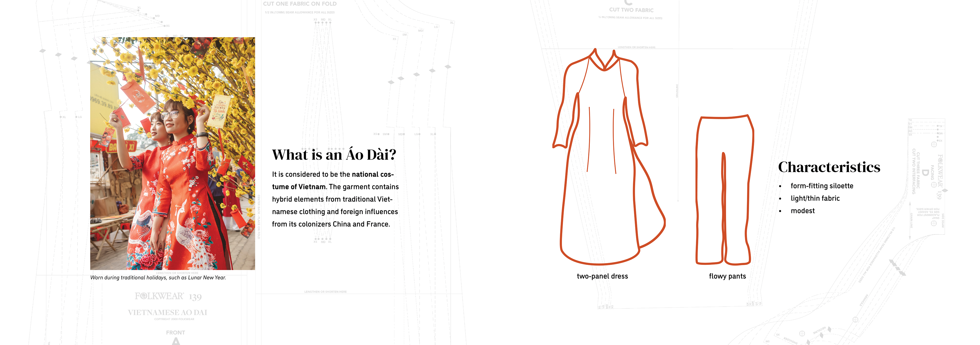980x345 pixels.
Task: Click the 'CUT TWO FABRIC' pattern text
Action: click(x=631, y=10)
